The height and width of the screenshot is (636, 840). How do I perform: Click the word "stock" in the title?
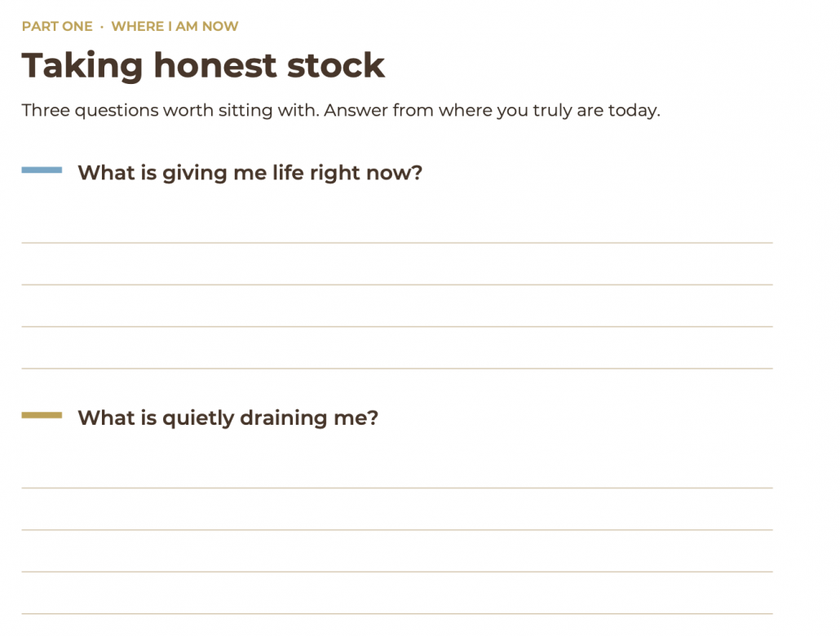point(336,65)
